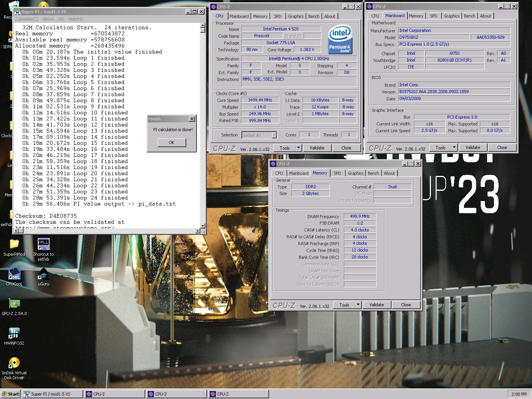The height and width of the screenshot is (399, 532).
Task: Open ImDisk Virtual Disk Driver icon
Action: coord(14,368)
